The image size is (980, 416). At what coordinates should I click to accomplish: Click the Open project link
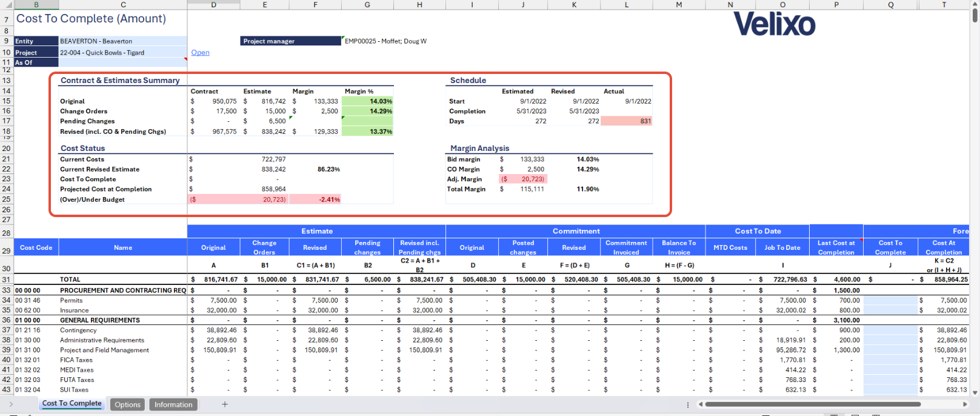(x=200, y=53)
